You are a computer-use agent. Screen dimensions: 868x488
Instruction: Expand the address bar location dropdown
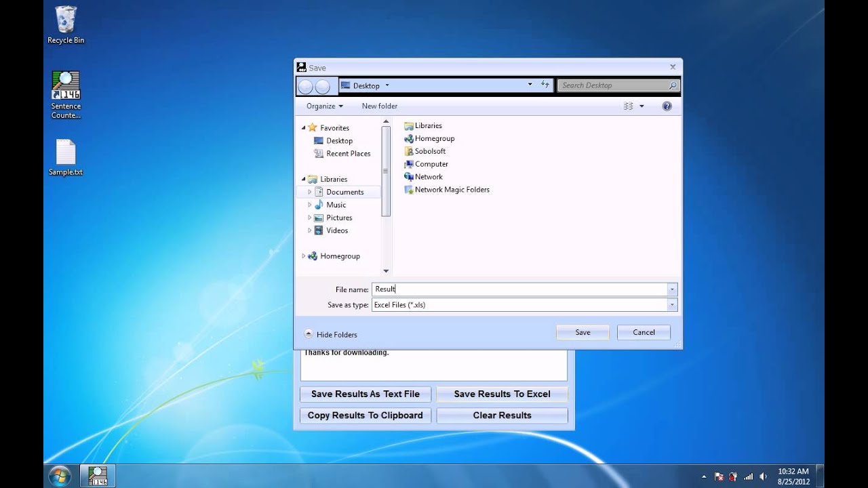(x=530, y=85)
